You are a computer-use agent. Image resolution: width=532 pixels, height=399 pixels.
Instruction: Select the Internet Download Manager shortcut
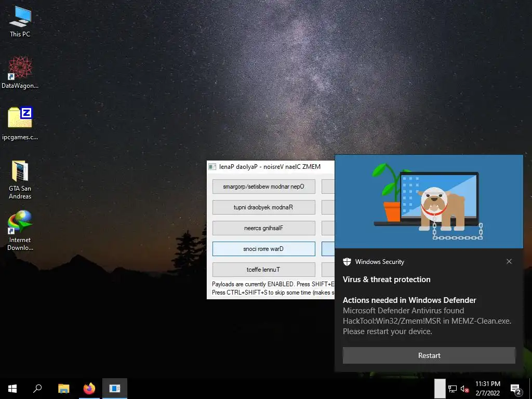pyautogui.click(x=20, y=231)
